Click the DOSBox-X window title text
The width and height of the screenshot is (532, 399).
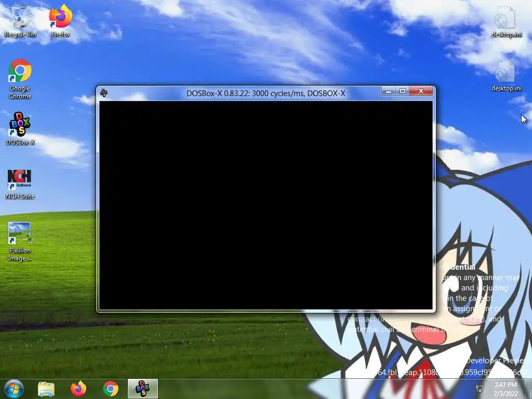pos(265,94)
